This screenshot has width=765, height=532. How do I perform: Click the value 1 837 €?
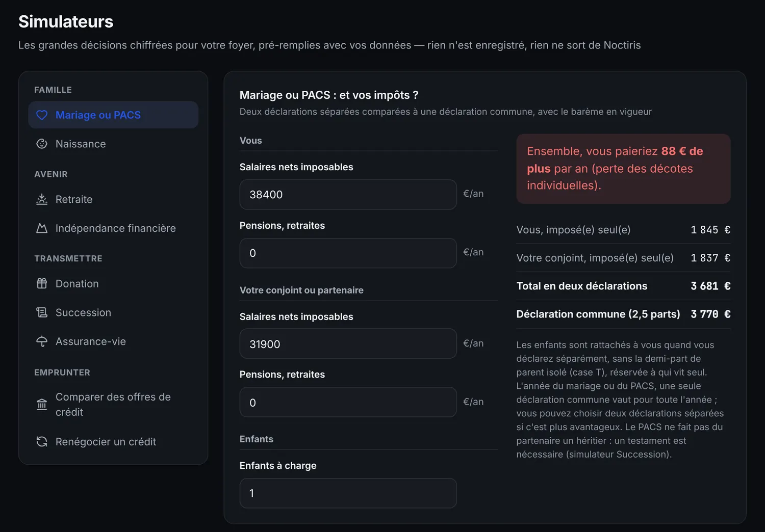[x=710, y=258]
